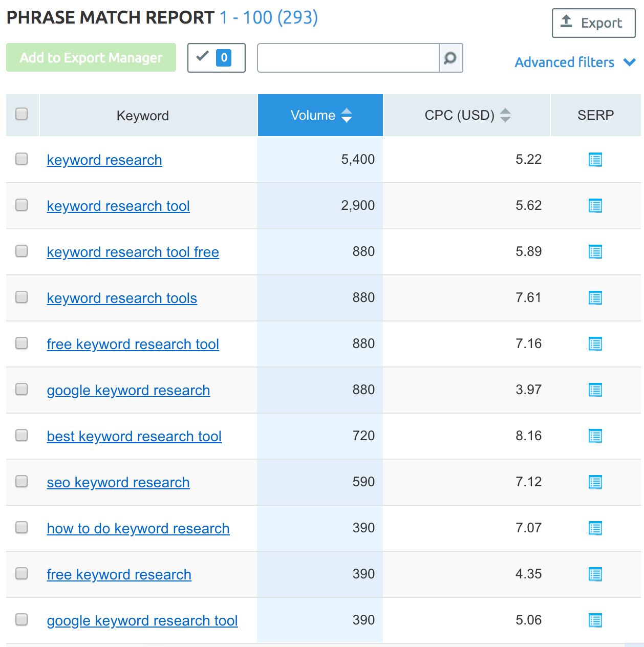Click the 4.35 CPC value
The image size is (644, 647).
528,574
